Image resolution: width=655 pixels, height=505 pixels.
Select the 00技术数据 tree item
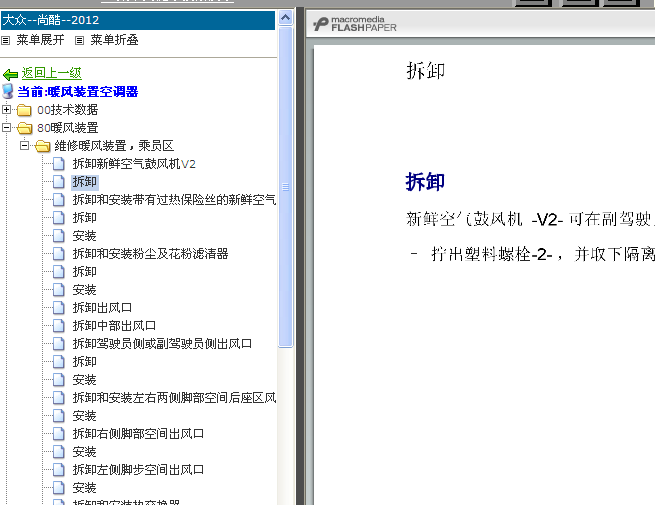click(x=68, y=110)
